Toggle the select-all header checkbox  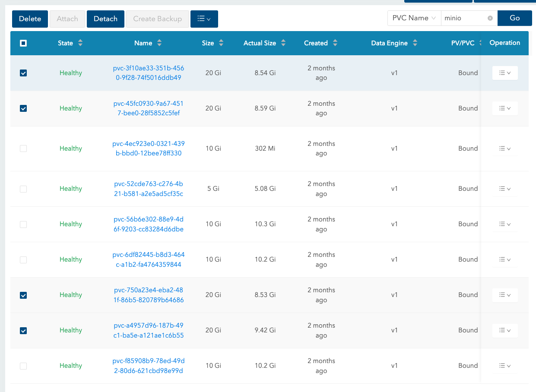tap(23, 43)
